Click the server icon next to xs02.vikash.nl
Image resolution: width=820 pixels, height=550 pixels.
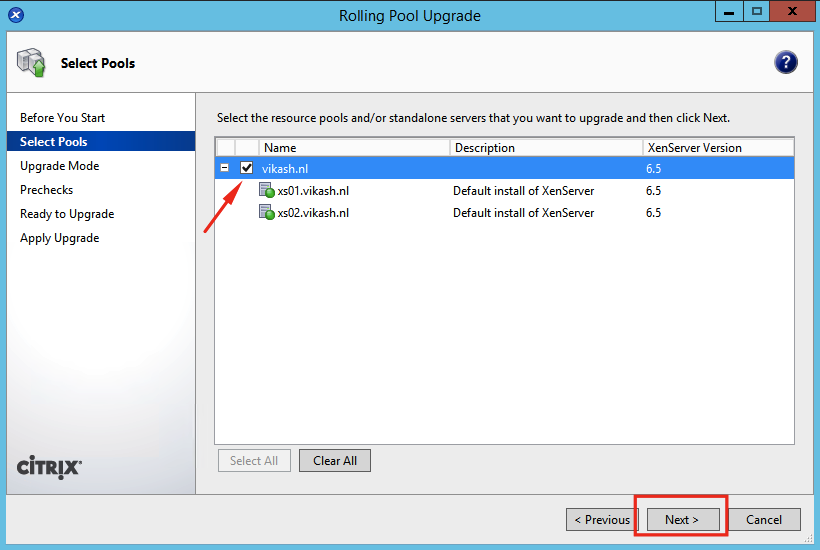tap(267, 212)
